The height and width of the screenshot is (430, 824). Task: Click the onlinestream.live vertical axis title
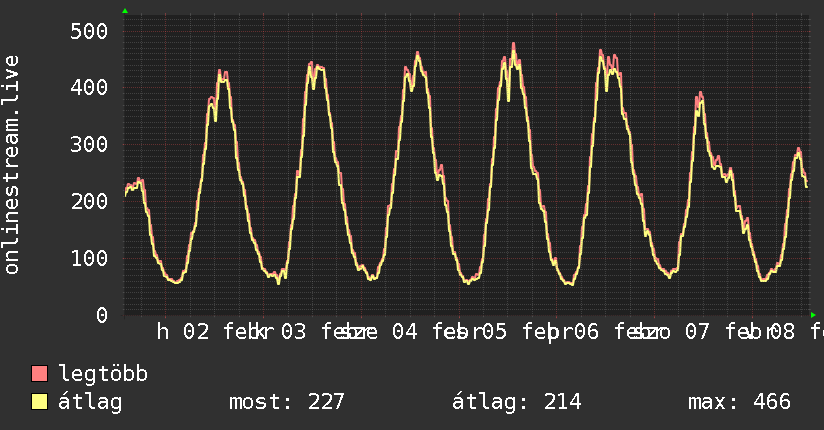pyautogui.click(x=13, y=165)
